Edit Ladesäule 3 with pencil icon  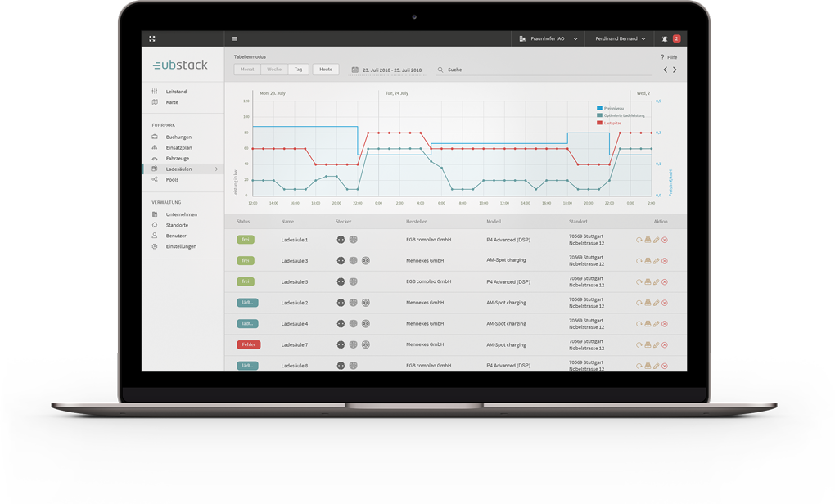[x=656, y=261]
